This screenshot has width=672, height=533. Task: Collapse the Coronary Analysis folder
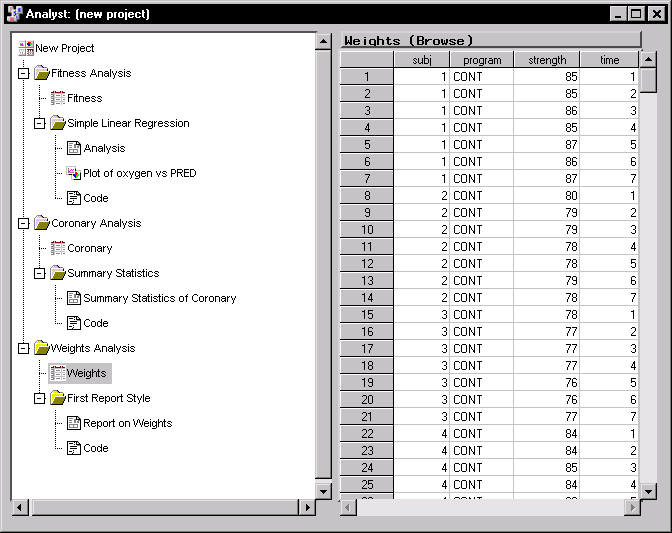click(24, 223)
